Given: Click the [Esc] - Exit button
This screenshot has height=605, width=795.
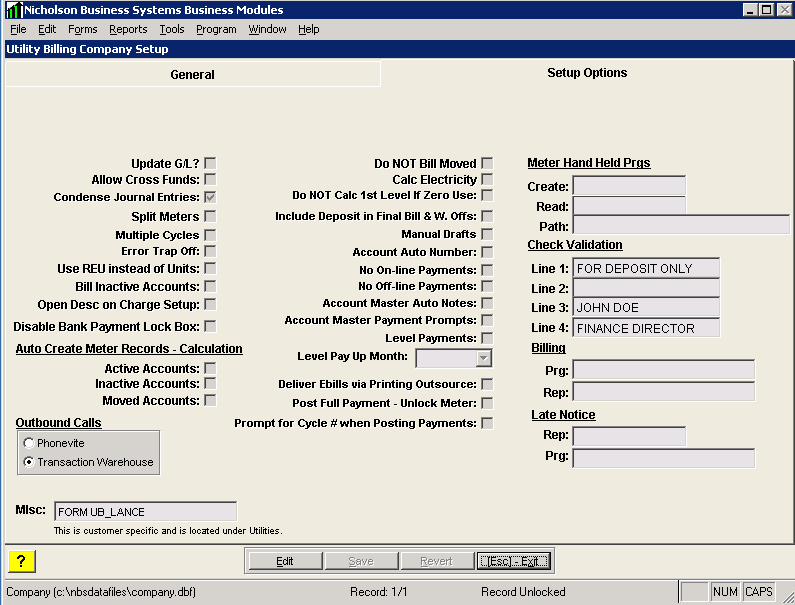Looking at the screenshot, I should [514, 561].
